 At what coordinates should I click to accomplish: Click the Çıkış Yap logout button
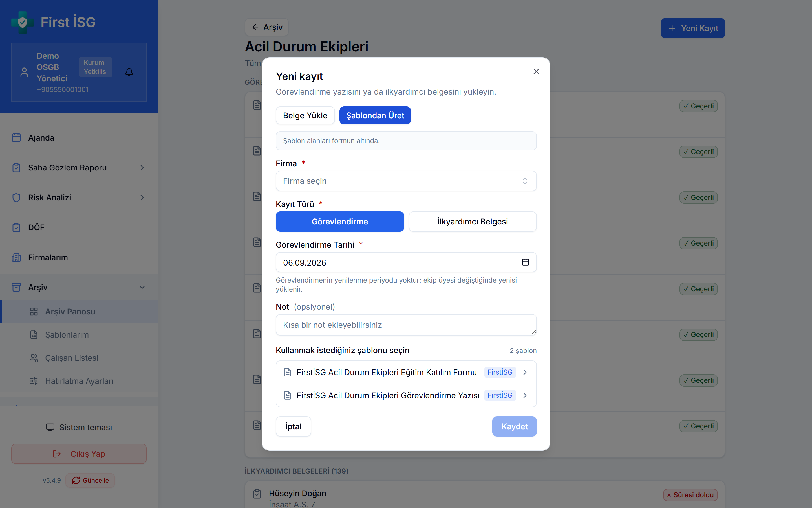click(x=79, y=454)
